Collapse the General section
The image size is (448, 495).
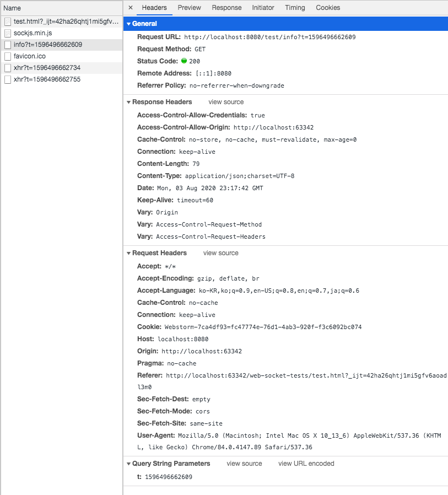coord(128,24)
